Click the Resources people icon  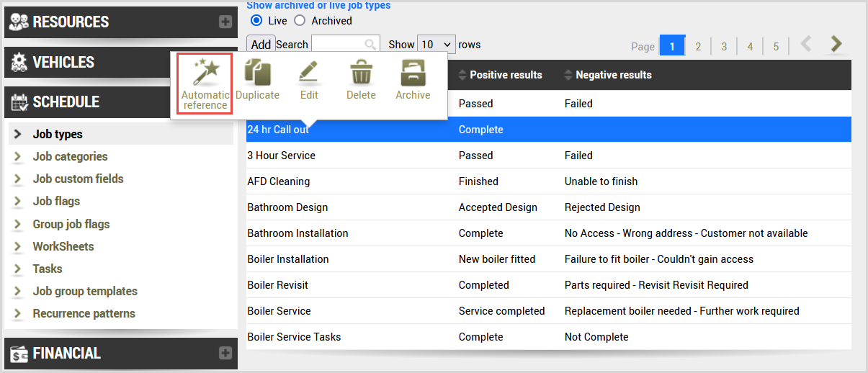[18, 22]
